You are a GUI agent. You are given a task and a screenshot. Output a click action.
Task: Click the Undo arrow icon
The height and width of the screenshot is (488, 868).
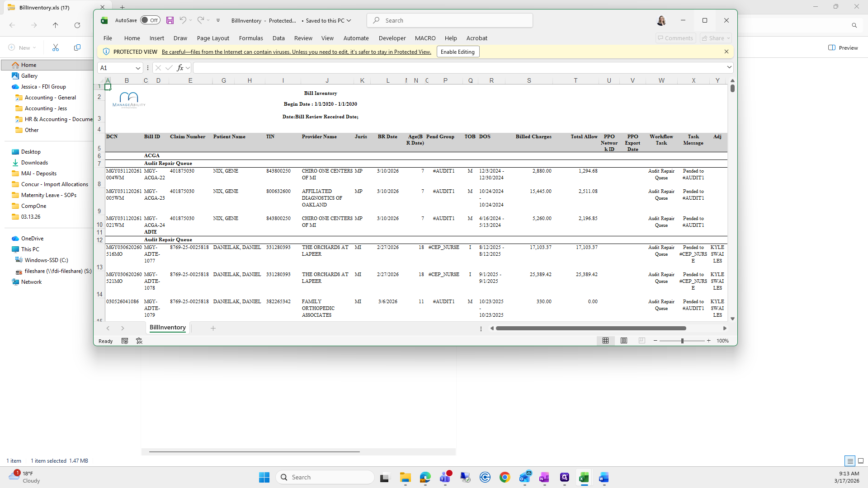[x=183, y=20]
